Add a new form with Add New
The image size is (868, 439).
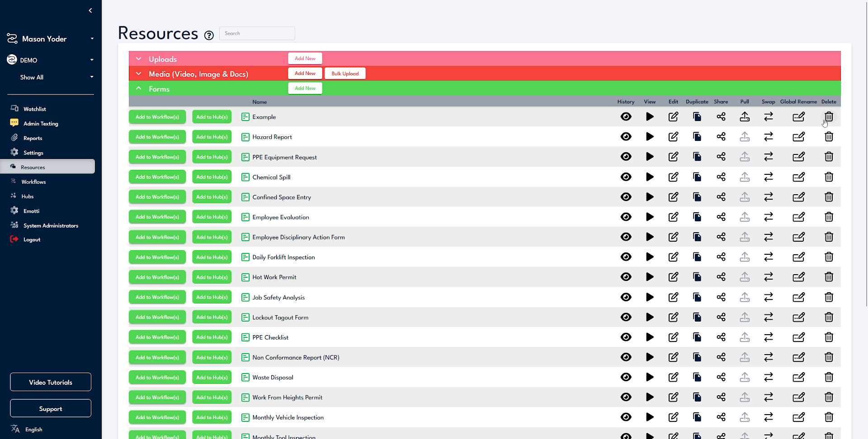click(305, 88)
